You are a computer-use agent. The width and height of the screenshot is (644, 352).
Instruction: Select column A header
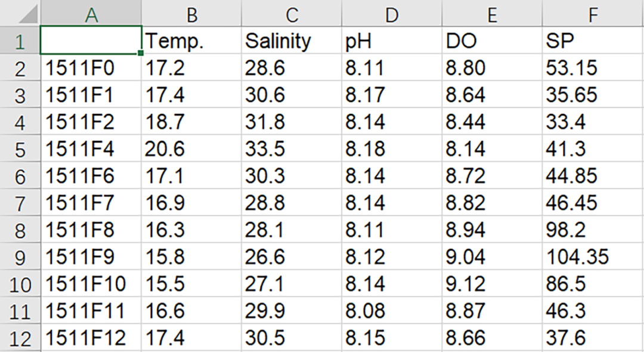click(x=91, y=14)
